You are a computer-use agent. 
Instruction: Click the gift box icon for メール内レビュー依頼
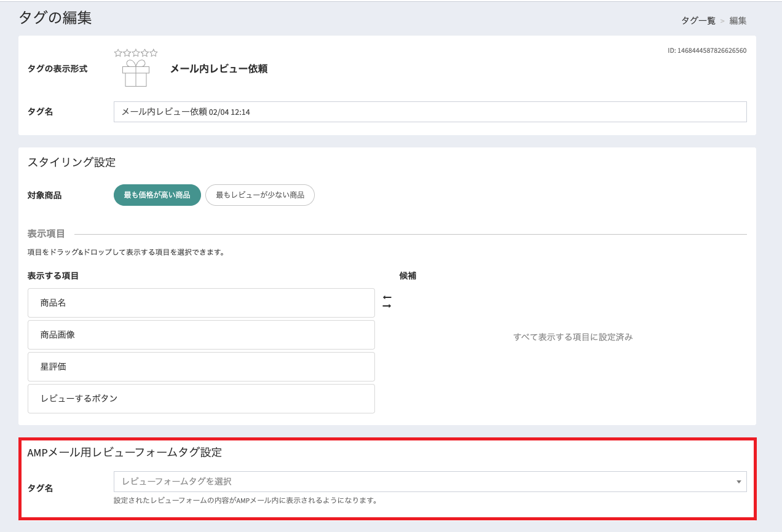click(x=136, y=73)
